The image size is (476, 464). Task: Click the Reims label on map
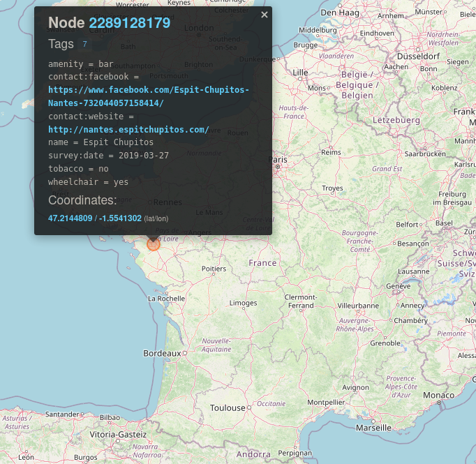[332, 152]
